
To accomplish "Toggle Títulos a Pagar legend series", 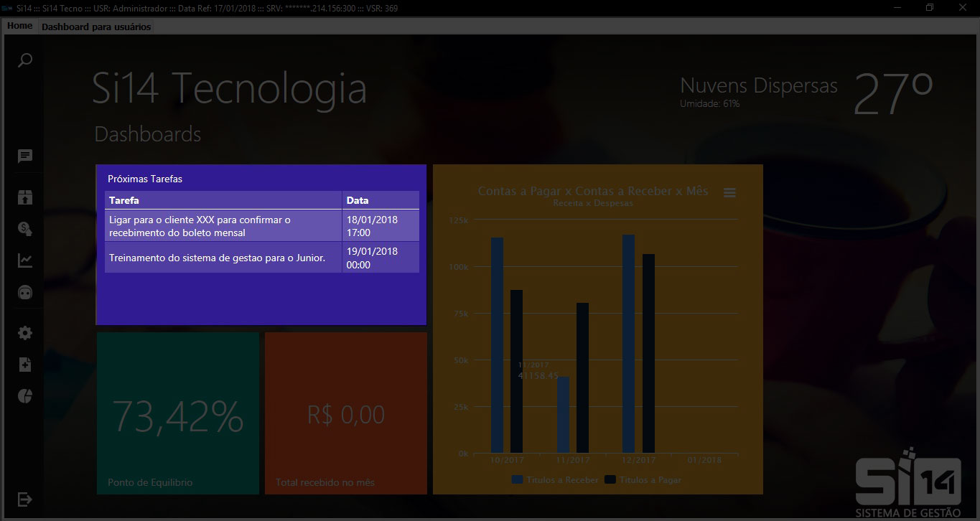I will click(x=643, y=479).
